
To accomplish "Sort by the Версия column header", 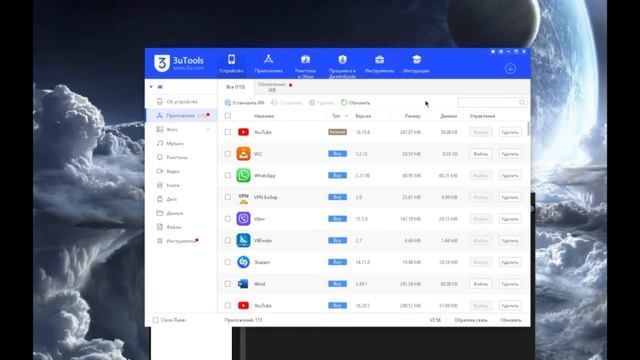I will (363, 116).
